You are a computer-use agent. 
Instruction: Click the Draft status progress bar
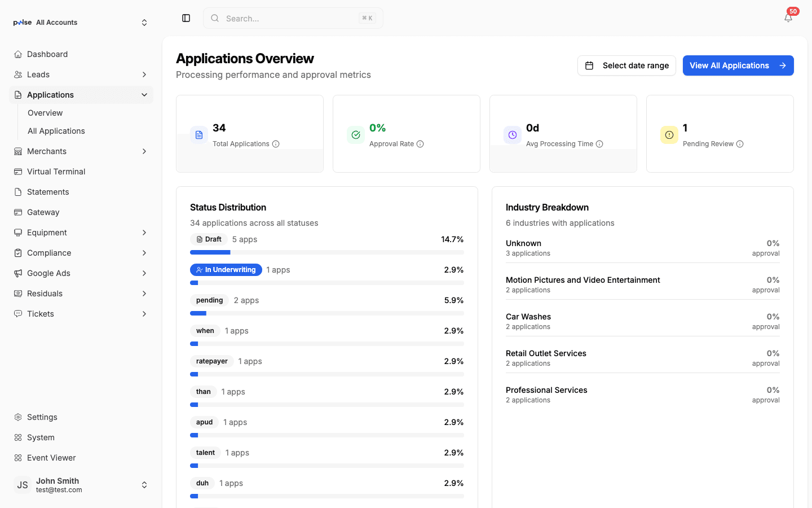coord(327,252)
